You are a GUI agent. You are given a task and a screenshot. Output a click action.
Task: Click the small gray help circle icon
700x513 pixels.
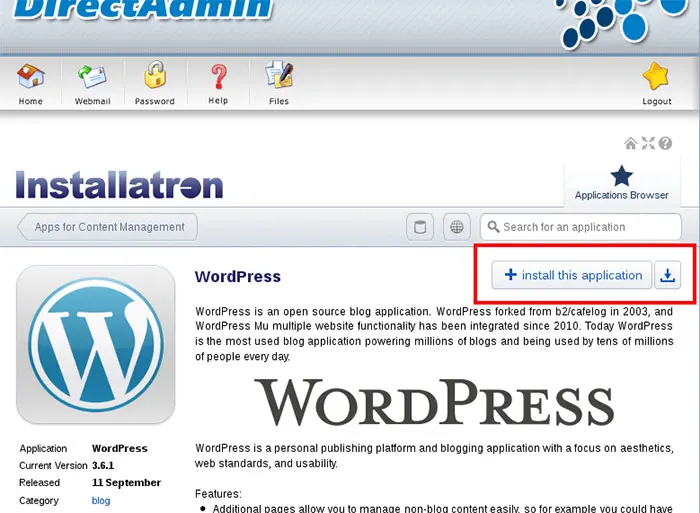point(665,143)
